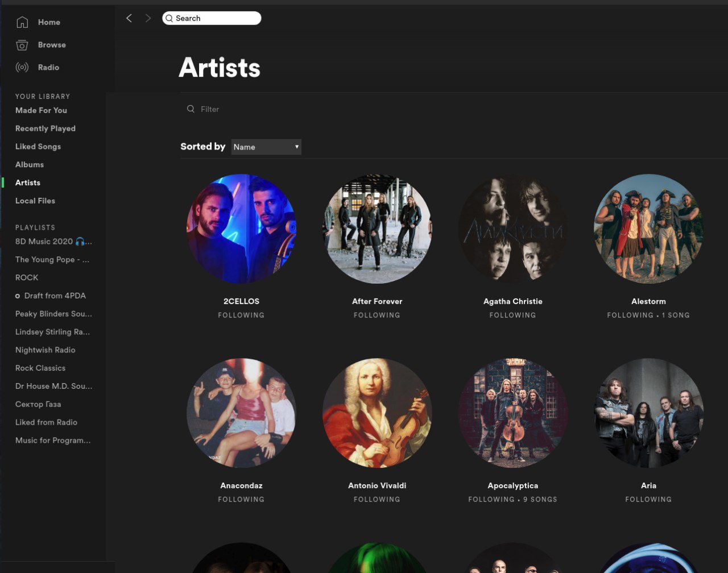Image resolution: width=728 pixels, height=573 pixels.
Task: Click the Agatha Christie artist name
Action: click(x=513, y=301)
